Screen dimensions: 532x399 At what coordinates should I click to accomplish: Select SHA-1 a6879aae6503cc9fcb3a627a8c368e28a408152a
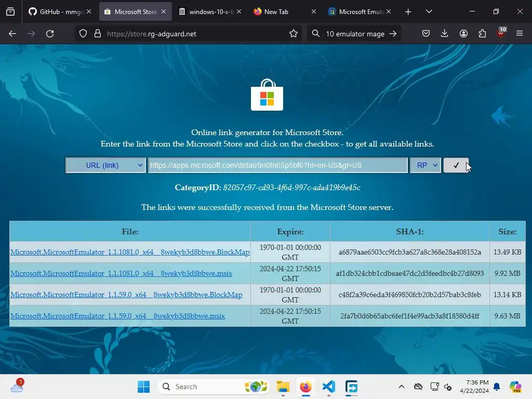[x=409, y=252]
